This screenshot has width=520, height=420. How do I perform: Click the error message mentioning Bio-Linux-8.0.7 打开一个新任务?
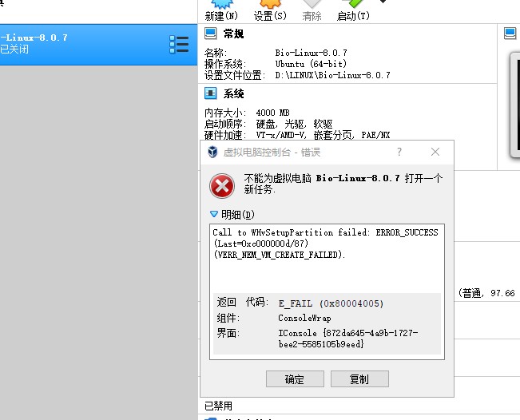coord(343,184)
